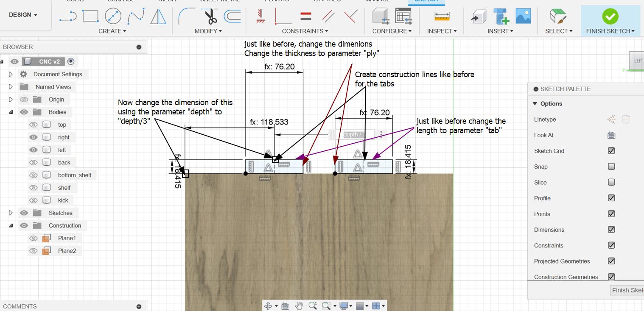Open the INSPECT dropdown menu
The height and width of the screenshot is (311, 644).
[442, 31]
